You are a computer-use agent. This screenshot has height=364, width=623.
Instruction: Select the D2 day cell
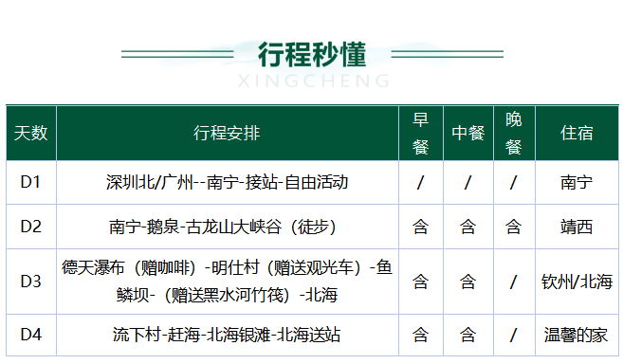(31, 227)
